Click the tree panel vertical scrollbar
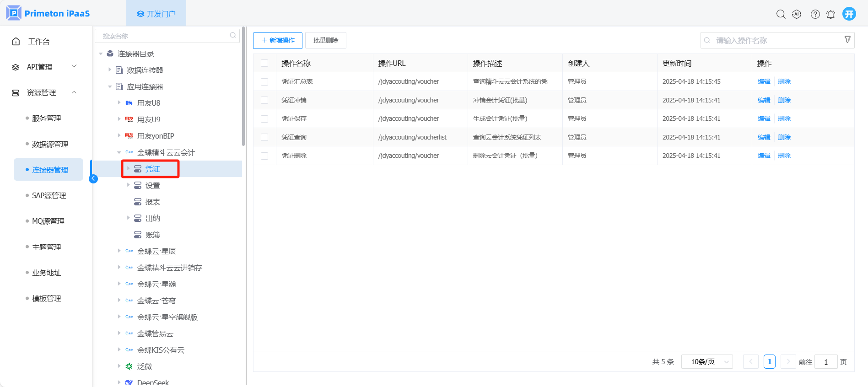The height and width of the screenshot is (387, 868). pyautogui.click(x=243, y=87)
